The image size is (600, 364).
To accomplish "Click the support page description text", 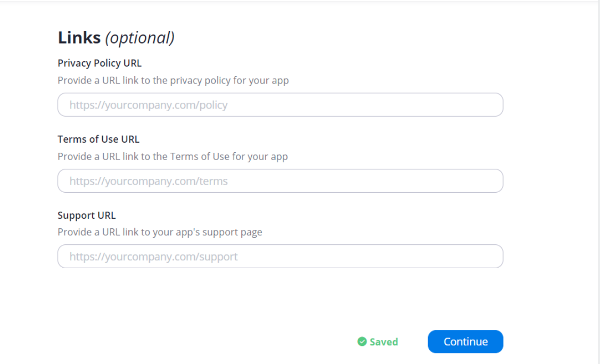I will tap(160, 232).
